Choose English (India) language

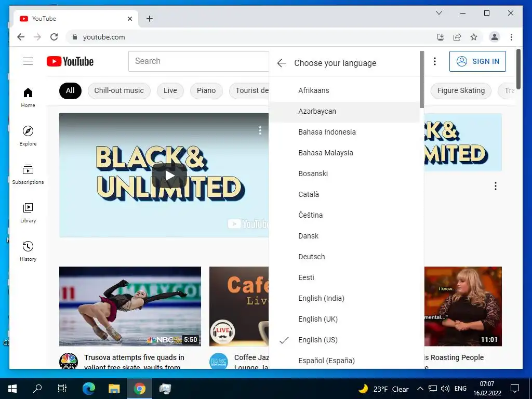(x=344, y=298)
